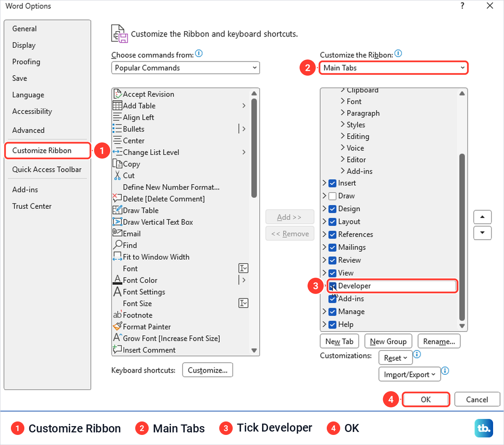Image resolution: width=504 pixels, height=445 pixels.
Task: Click the Cut scissors icon
Action: pyautogui.click(x=118, y=175)
